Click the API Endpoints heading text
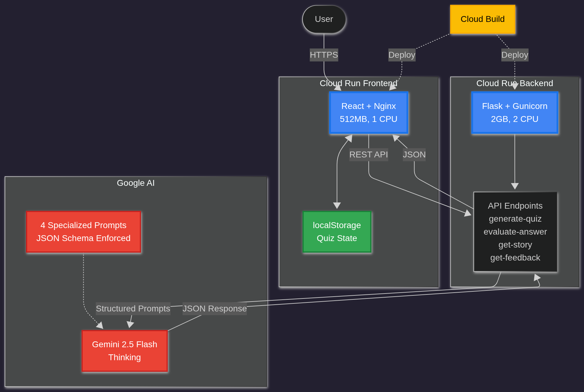 coord(515,206)
